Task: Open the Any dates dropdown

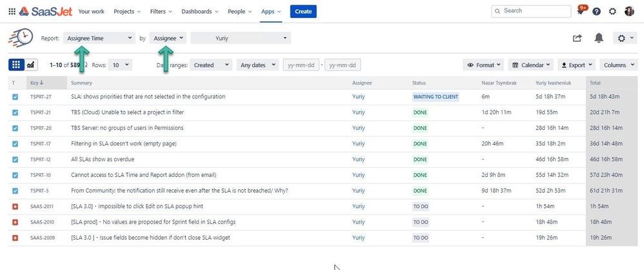Action: pyautogui.click(x=258, y=65)
